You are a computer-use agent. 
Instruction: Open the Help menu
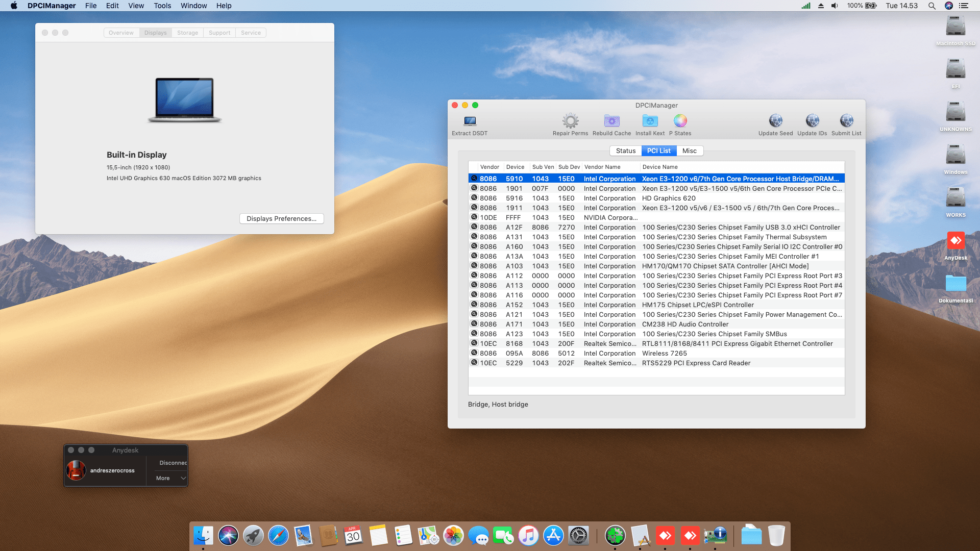(x=224, y=6)
